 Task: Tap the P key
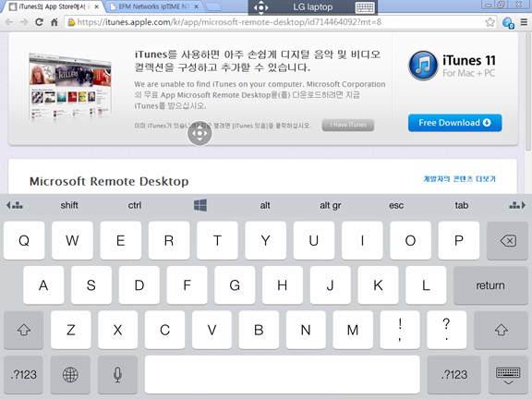(x=459, y=240)
